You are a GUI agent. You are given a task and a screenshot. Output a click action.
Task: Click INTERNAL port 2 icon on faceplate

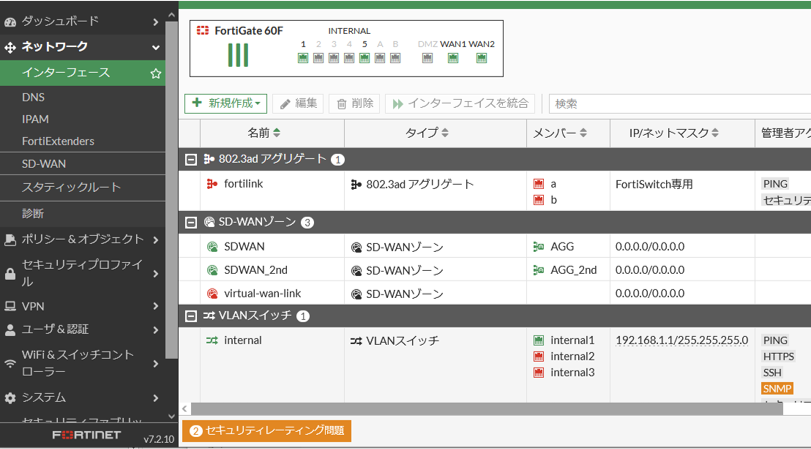(319, 58)
